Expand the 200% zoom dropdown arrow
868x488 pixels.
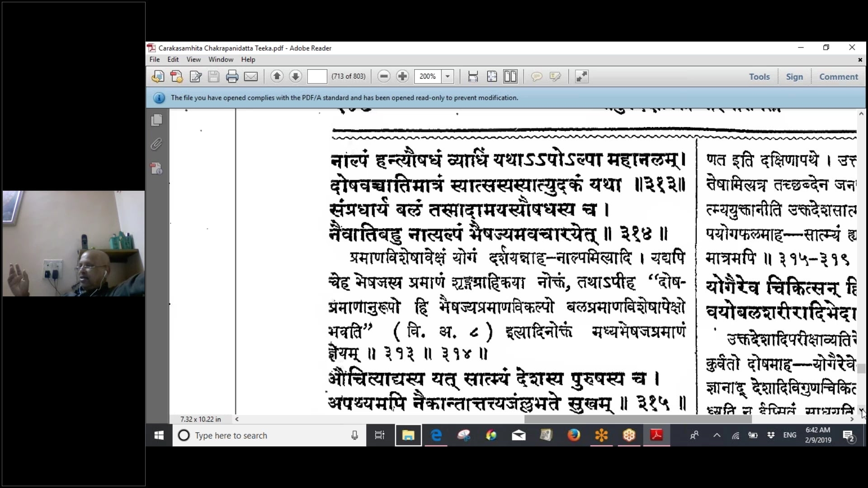tap(448, 76)
